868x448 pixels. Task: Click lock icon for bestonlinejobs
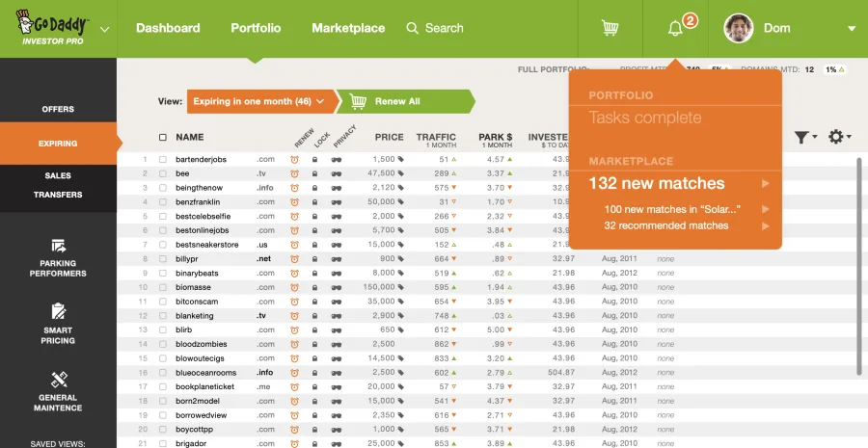coord(314,230)
